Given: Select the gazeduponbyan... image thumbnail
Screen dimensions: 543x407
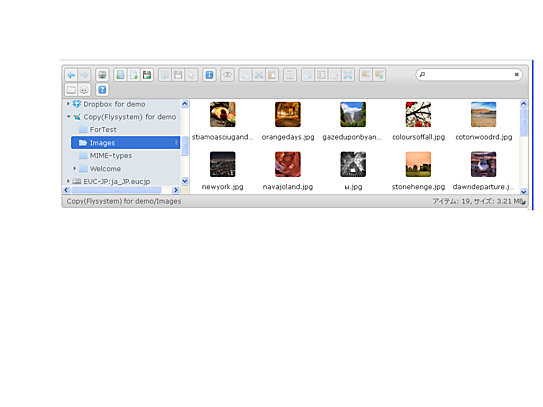Looking at the screenshot, I should (x=353, y=114).
